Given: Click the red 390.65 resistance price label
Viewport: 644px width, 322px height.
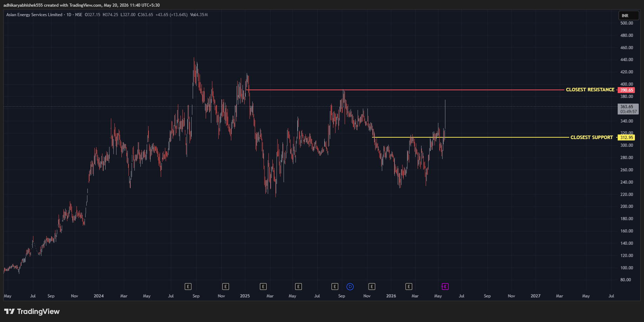Looking at the screenshot, I should 626,90.
